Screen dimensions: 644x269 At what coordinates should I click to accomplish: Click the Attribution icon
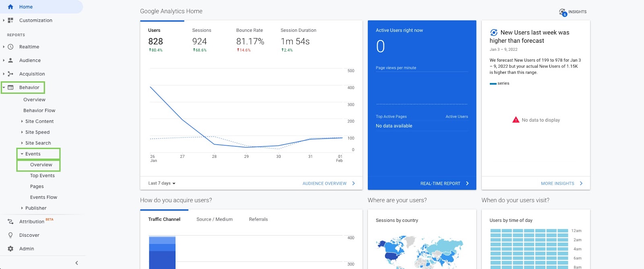click(10, 221)
